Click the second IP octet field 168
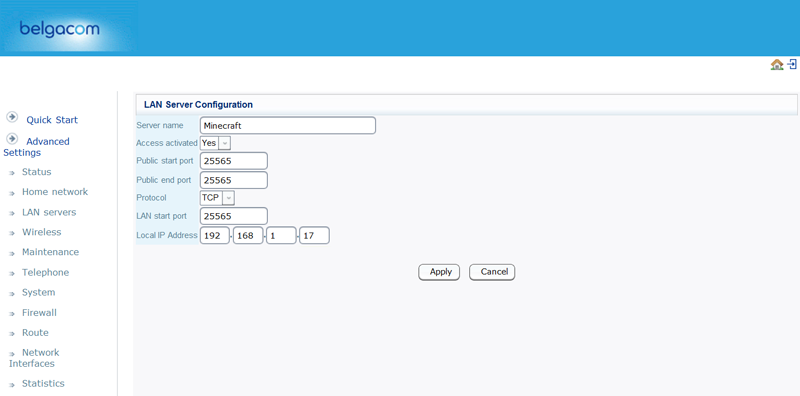Viewport: 800px width, 396px height. [x=248, y=236]
